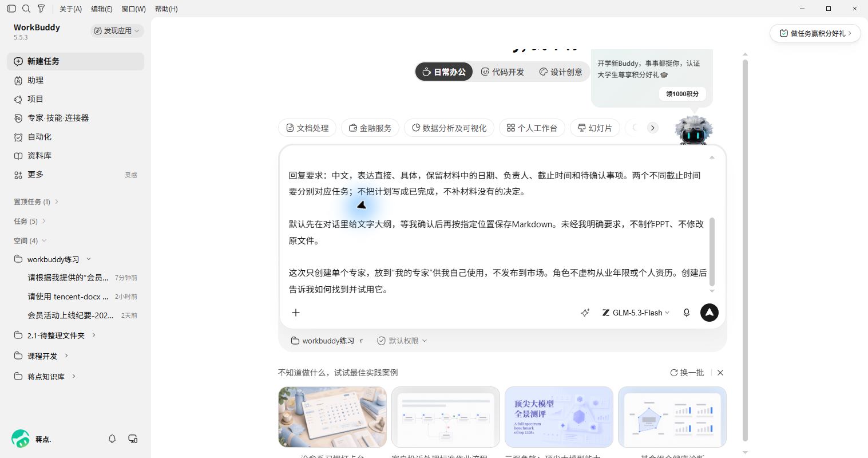Open search with the magnifier icon
The image size is (868, 458).
26,9
